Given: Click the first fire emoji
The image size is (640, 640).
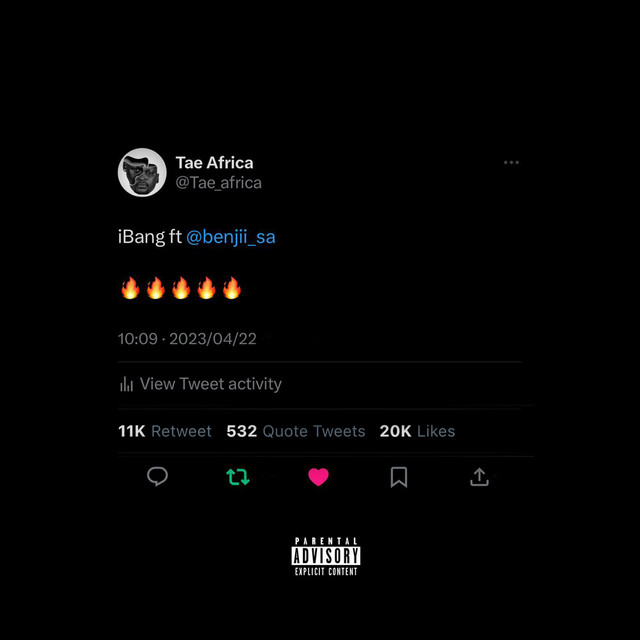Looking at the screenshot, I should (x=130, y=288).
